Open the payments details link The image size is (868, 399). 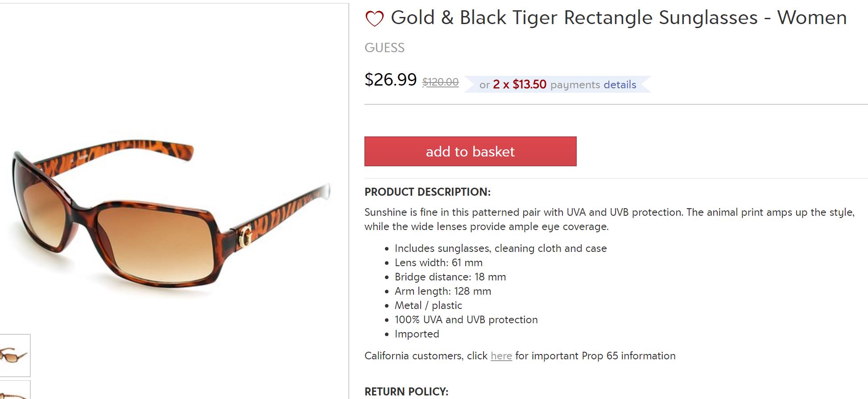tap(620, 85)
